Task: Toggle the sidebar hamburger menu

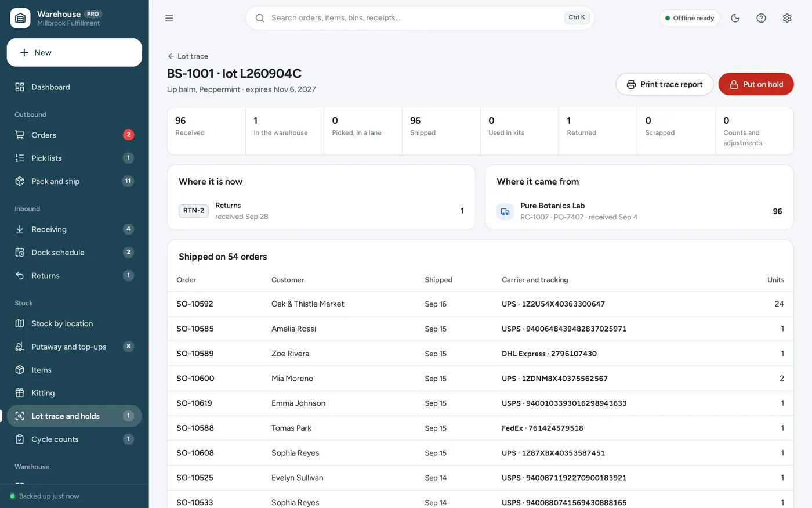Action: 169,18
